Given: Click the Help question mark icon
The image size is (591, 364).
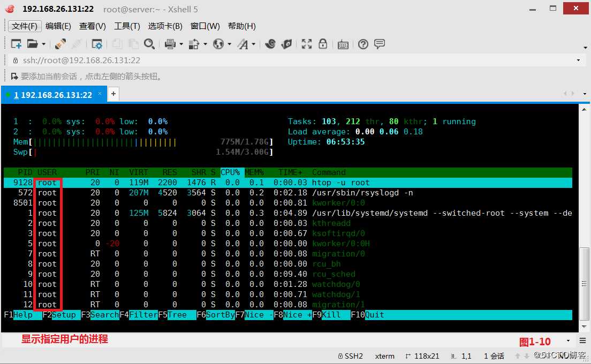Looking at the screenshot, I should [363, 44].
